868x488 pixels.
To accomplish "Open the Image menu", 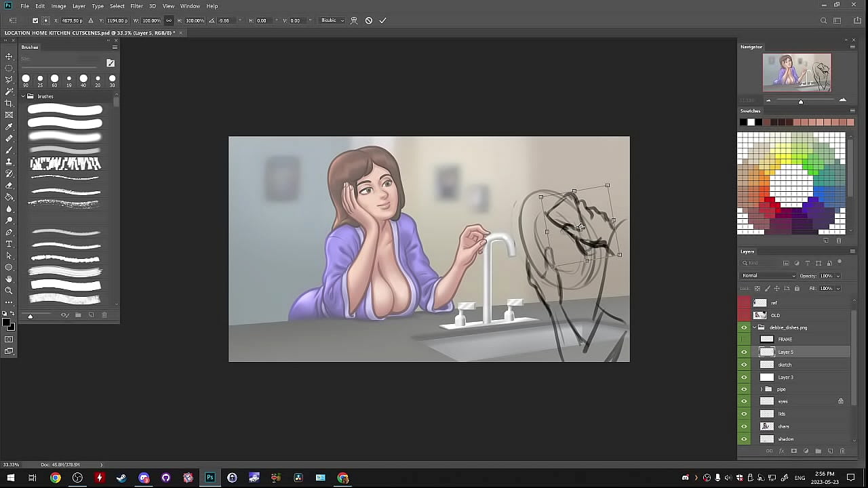I will pyautogui.click(x=58, y=6).
